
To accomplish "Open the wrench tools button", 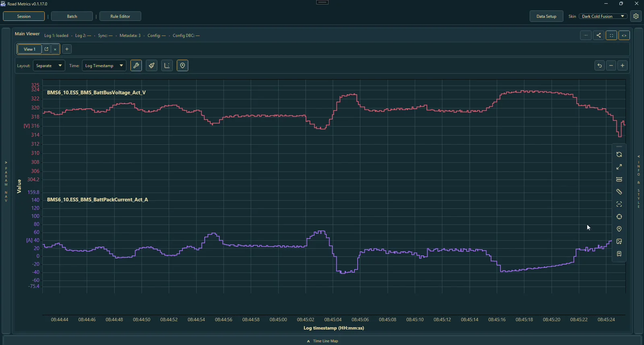I will tap(136, 66).
